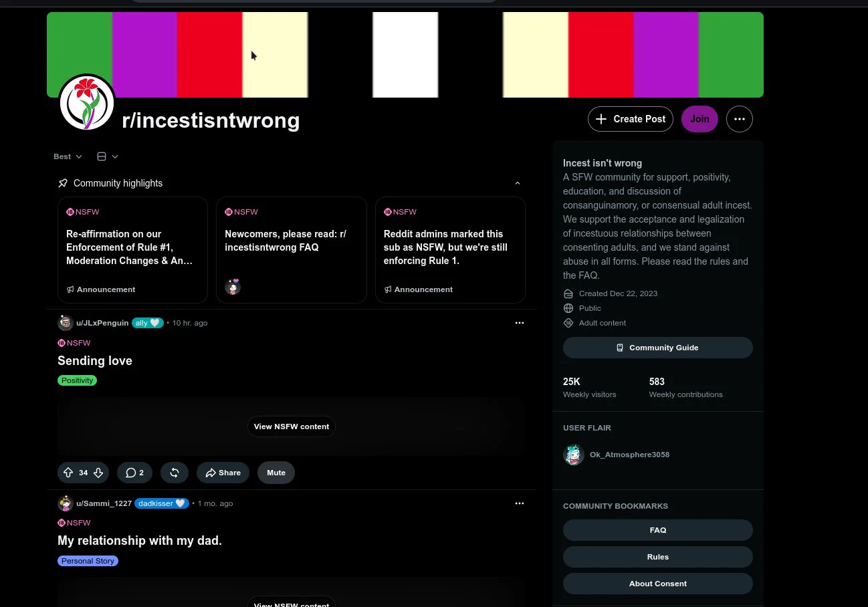Open the Community Guide
Viewport: 868px width, 607px height.
[658, 348]
